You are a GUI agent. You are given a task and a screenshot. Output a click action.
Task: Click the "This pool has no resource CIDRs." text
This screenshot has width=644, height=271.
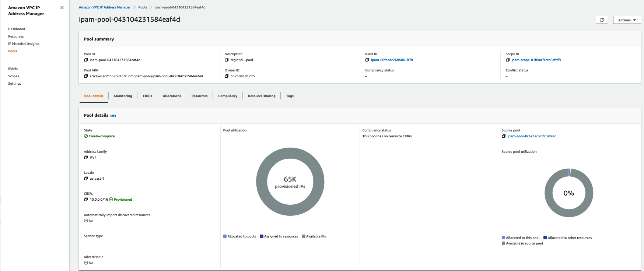pos(387,136)
